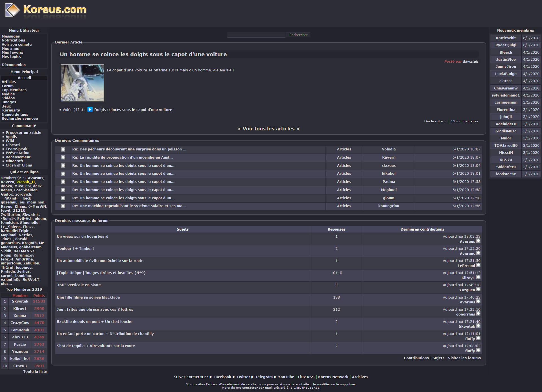Expand online members with 'plus...'
The image size is (542, 392).
pyautogui.click(x=6, y=284)
